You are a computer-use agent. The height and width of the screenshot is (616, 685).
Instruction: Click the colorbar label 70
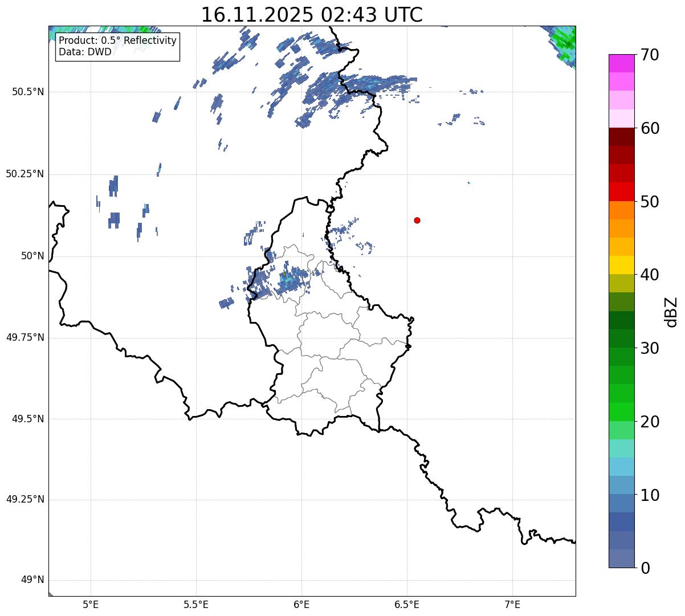(x=649, y=55)
